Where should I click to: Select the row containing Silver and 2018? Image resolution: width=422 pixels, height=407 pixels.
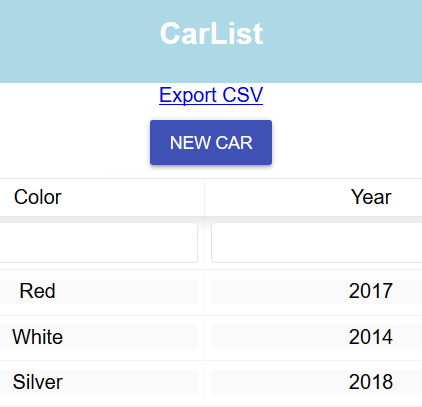click(x=211, y=383)
